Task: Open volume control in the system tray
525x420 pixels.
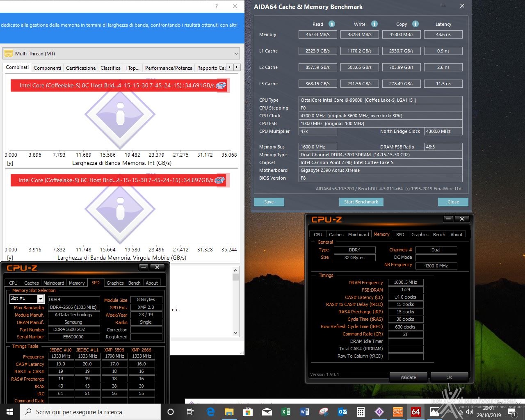Action: pyautogui.click(x=470, y=412)
